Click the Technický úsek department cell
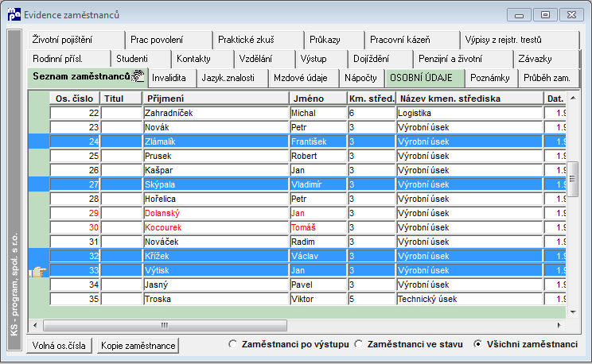This screenshot has height=364, width=592. coord(469,300)
